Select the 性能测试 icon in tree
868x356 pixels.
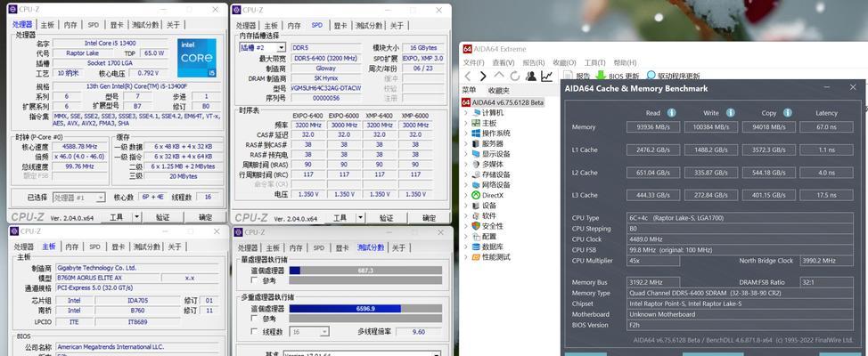(476, 257)
